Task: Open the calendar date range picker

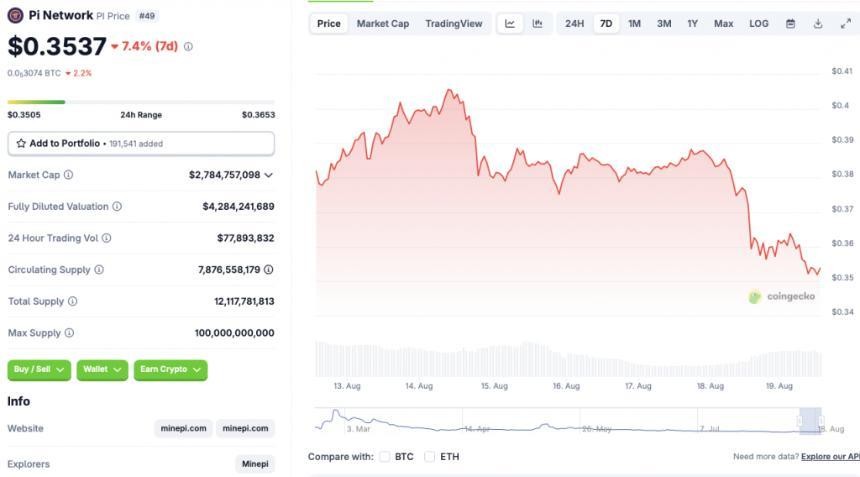Action: tap(790, 23)
